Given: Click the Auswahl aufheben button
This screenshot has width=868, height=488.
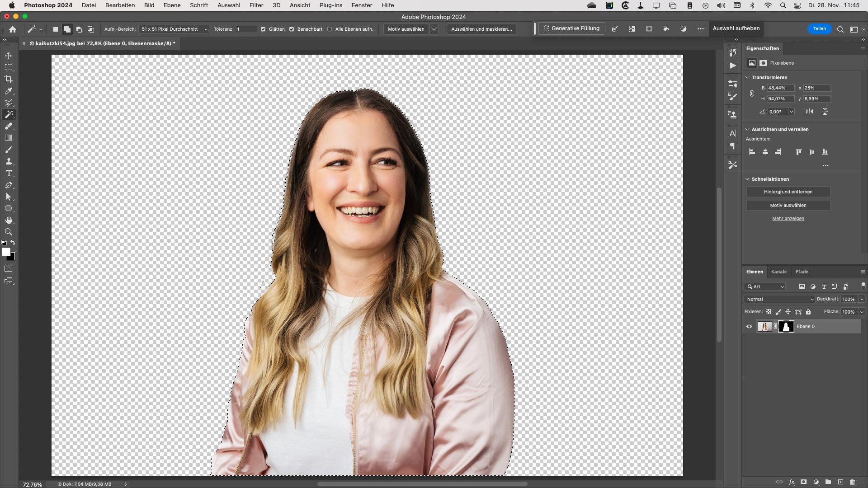Looking at the screenshot, I should click(736, 28).
